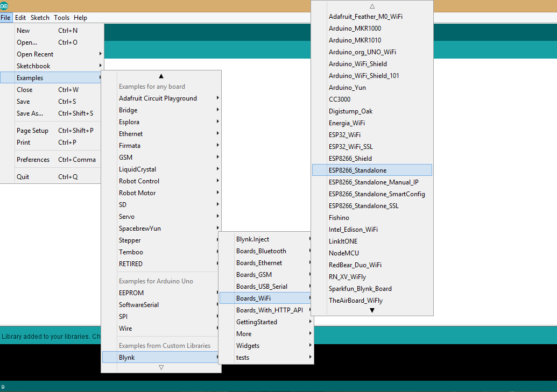
Task: Expand Firmata examples submenu
Action: tap(161, 146)
